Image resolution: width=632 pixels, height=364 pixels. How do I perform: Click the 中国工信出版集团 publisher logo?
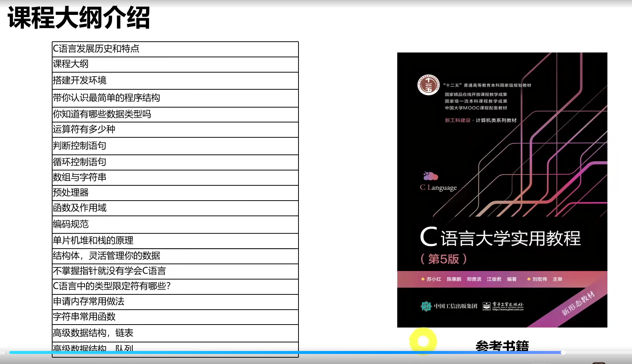tap(449, 306)
